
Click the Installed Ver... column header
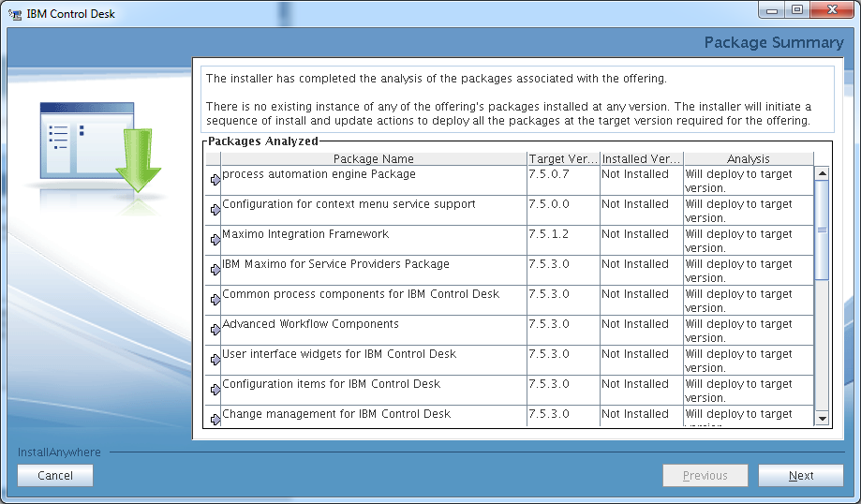[642, 158]
